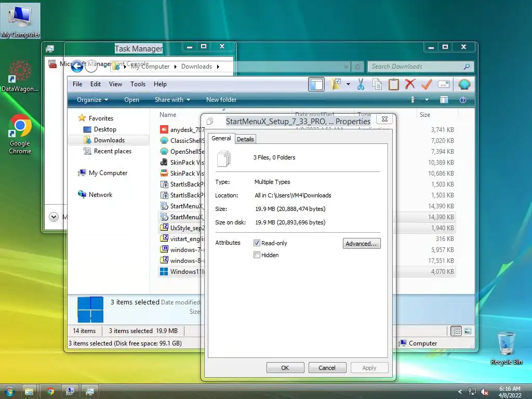The image size is (532, 399).
Task: Open dropdown arrow next to folder options icon
Action: point(348,84)
